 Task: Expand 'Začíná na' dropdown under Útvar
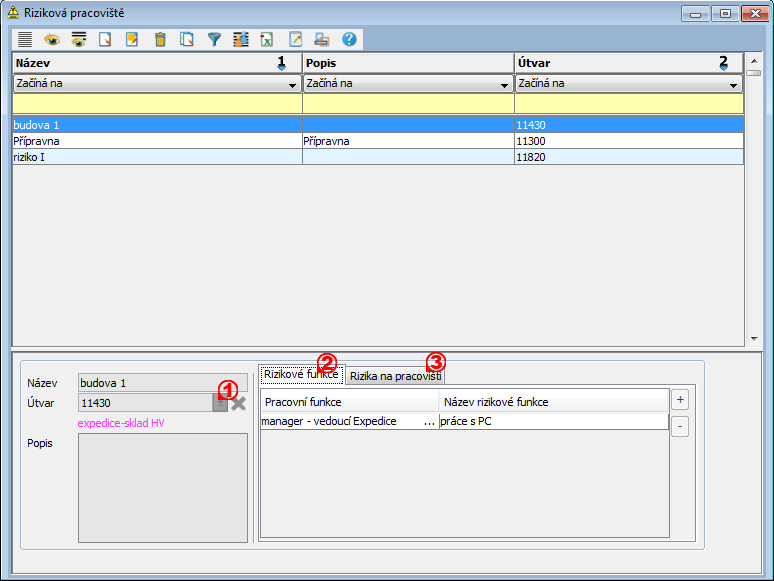733,85
